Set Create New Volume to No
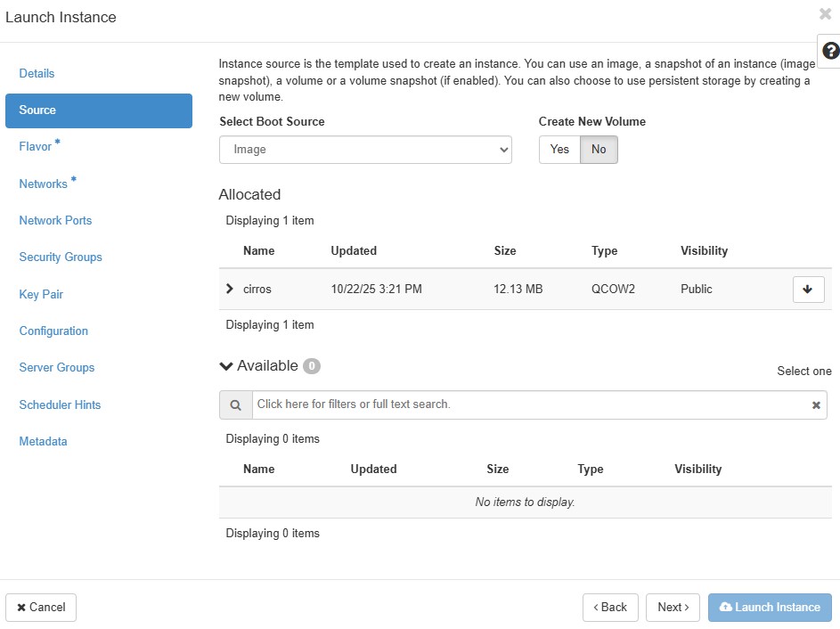Screen dimensions: 840x629 tap(599, 150)
